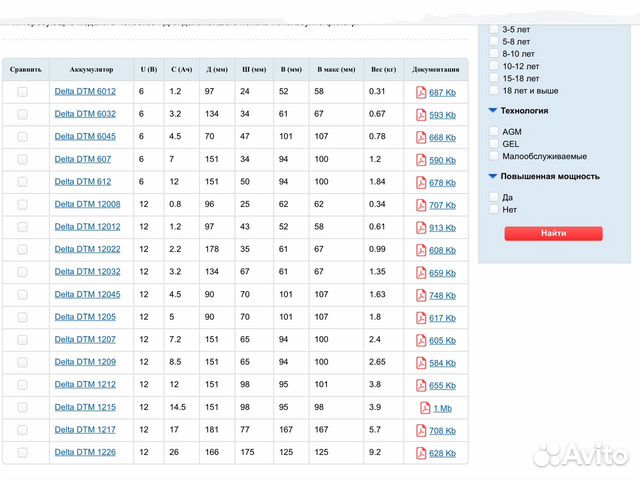Image resolution: width=640 pixels, height=480 pixels.
Task: Check Нет under Повышенная мощность
Action: 494,209
